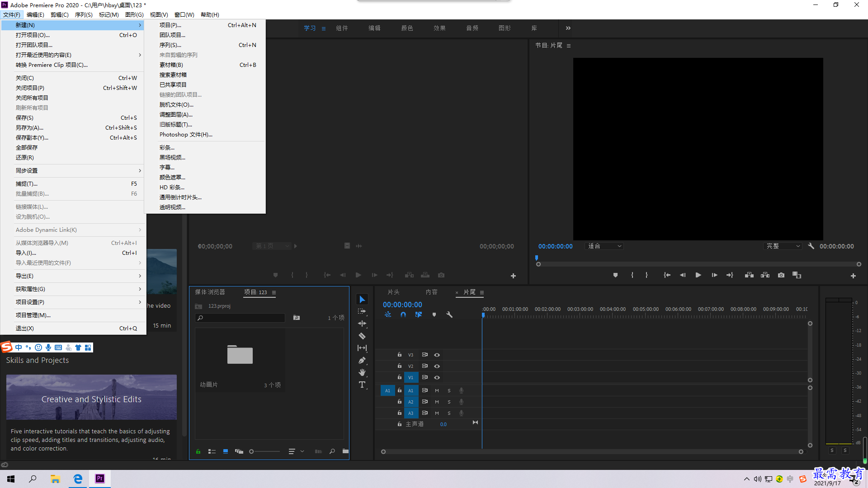Mute audio track A1
The width and height of the screenshot is (868, 488).
437,391
